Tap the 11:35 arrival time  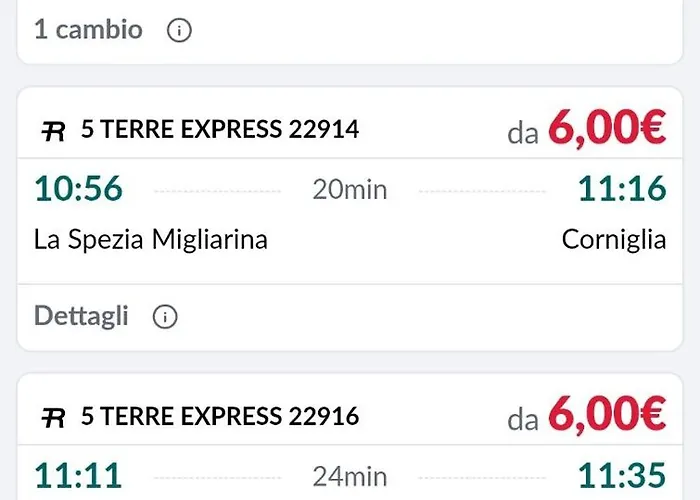tap(622, 475)
